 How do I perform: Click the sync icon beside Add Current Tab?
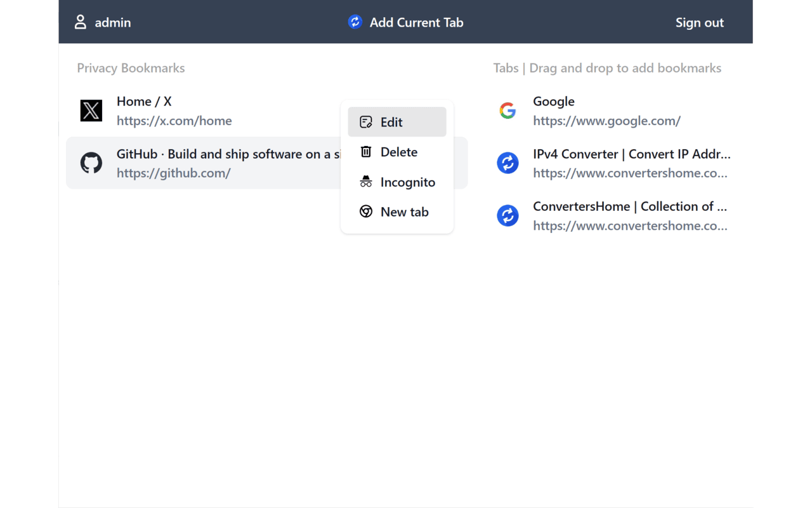355,22
